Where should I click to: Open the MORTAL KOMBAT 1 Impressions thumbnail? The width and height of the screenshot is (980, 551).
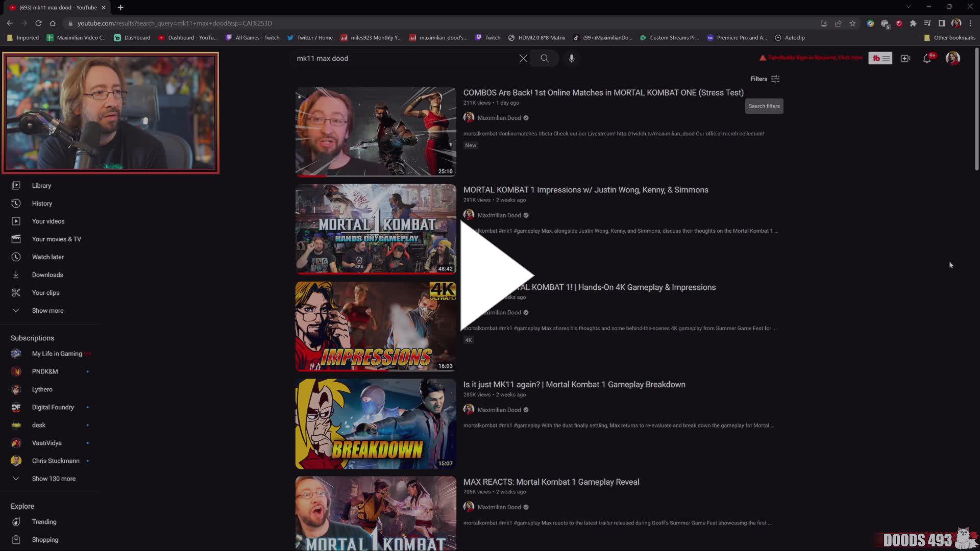click(x=375, y=229)
